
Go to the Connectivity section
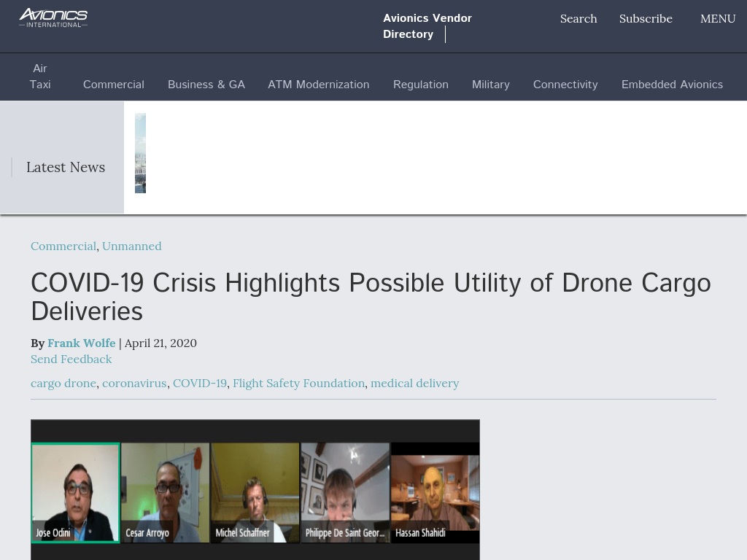(x=565, y=85)
